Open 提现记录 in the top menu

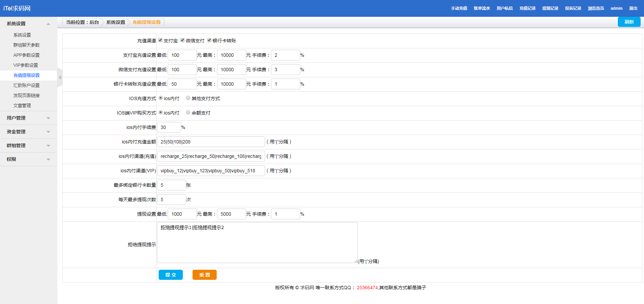(550, 8)
